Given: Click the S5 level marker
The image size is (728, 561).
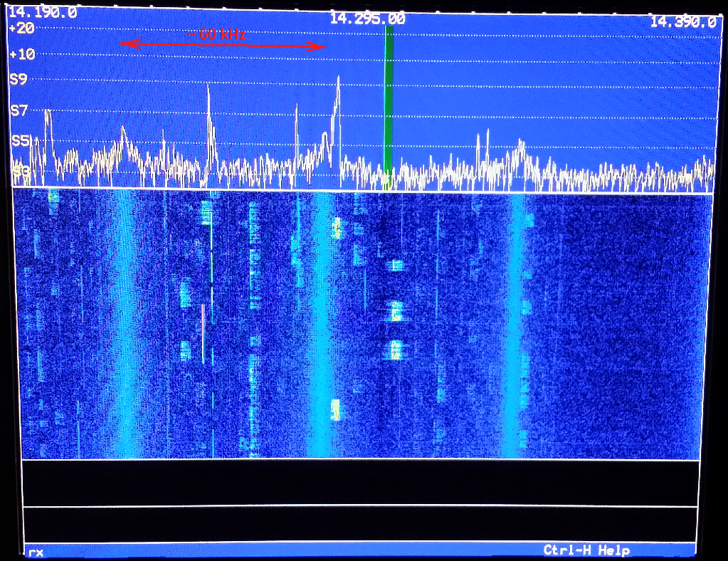Looking at the screenshot, I should (x=19, y=140).
